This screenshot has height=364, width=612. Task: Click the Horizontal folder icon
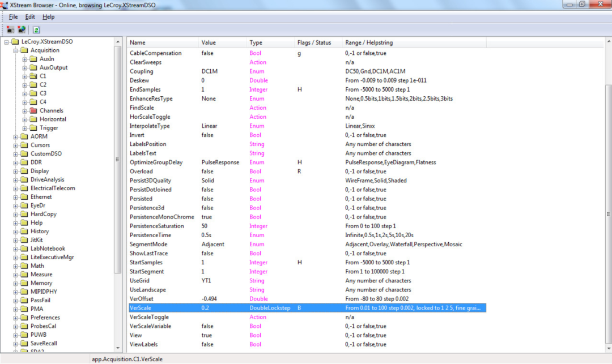click(33, 119)
